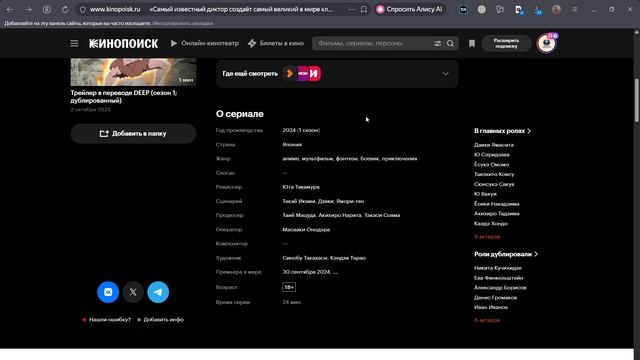Open dubbing actor 'Александр Борисов'

(x=500, y=288)
